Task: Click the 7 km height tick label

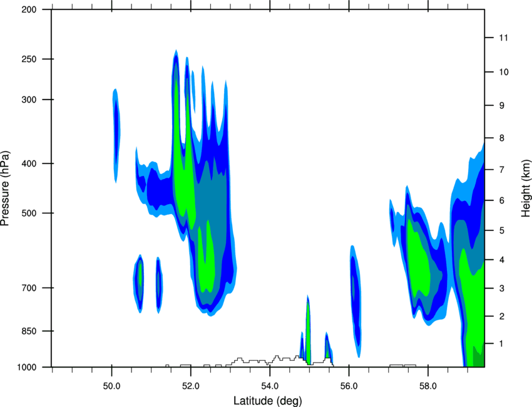Action: pyautogui.click(x=502, y=170)
